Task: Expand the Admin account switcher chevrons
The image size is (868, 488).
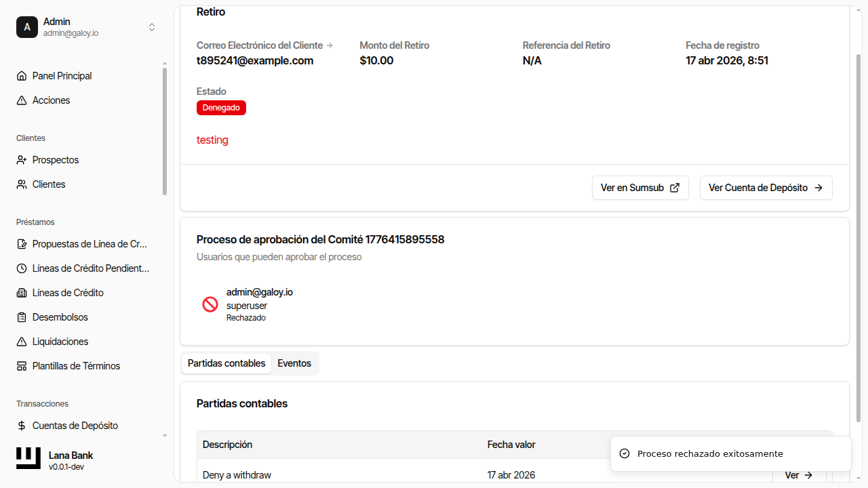Action: point(152,27)
